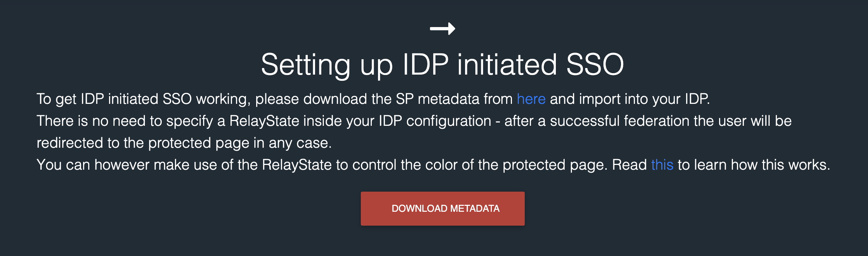Click the "There is no need to specify" text
This screenshot has height=256, width=868.
(x=124, y=121)
